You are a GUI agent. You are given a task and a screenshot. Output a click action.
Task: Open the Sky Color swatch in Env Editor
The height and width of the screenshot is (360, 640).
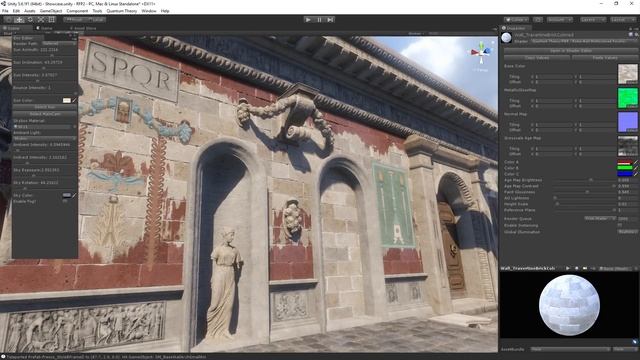(x=67, y=195)
